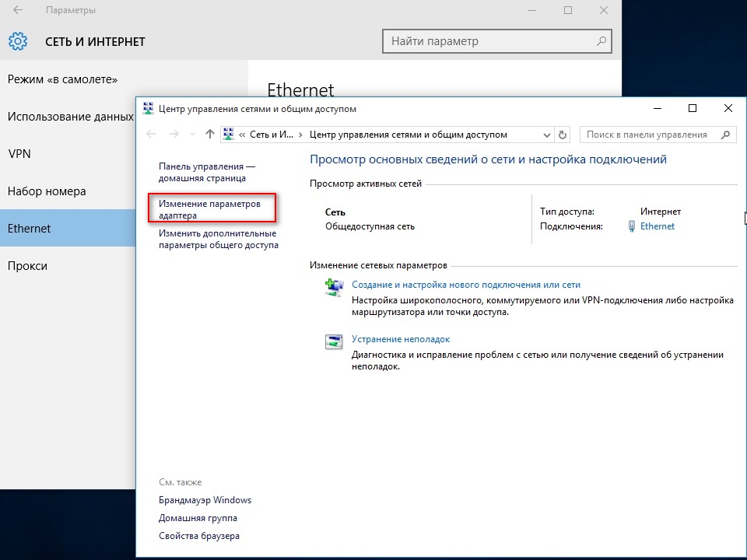Click the Network Center icon in address bar
The height and width of the screenshot is (560, 747).
(x=229, y=135)
